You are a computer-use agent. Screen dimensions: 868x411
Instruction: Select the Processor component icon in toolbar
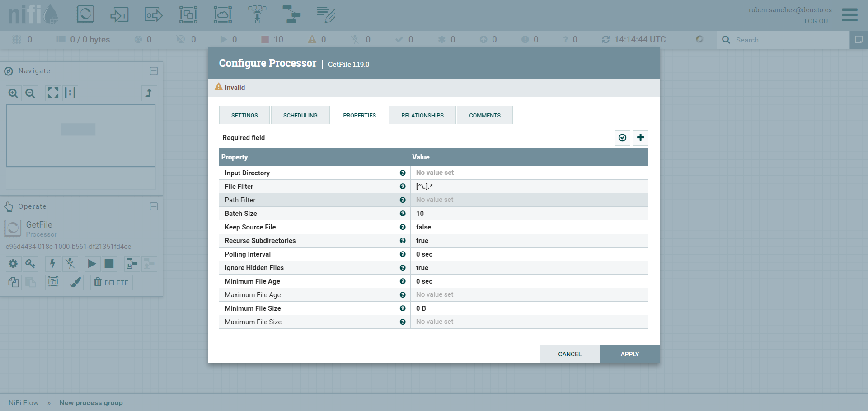point(85,14)
